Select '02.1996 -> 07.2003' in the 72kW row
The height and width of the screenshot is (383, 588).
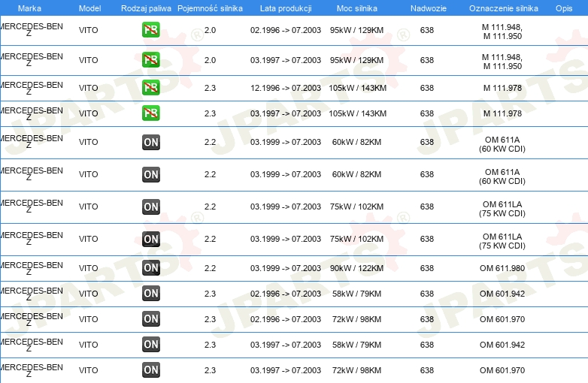pyautogui.click(x=286, y=319)
